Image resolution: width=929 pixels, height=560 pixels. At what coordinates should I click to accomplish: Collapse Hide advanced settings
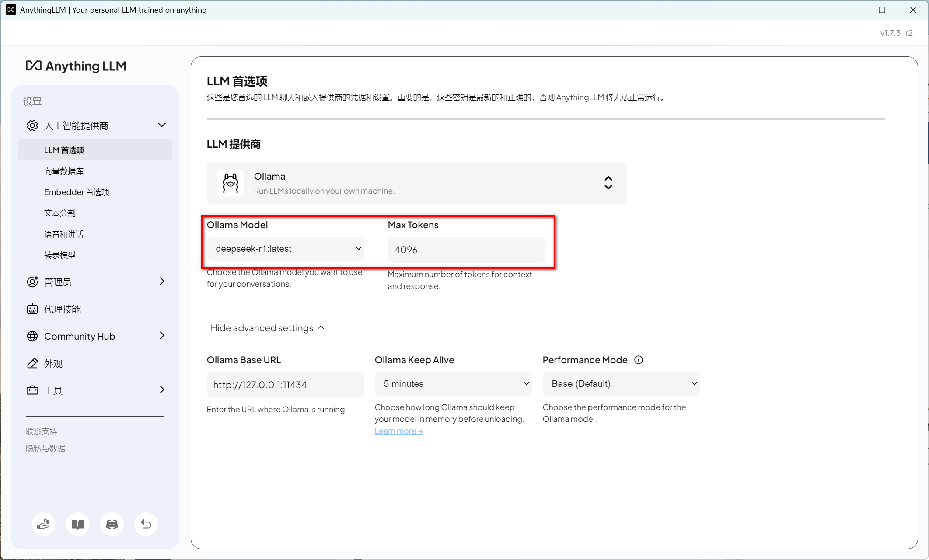267,328
